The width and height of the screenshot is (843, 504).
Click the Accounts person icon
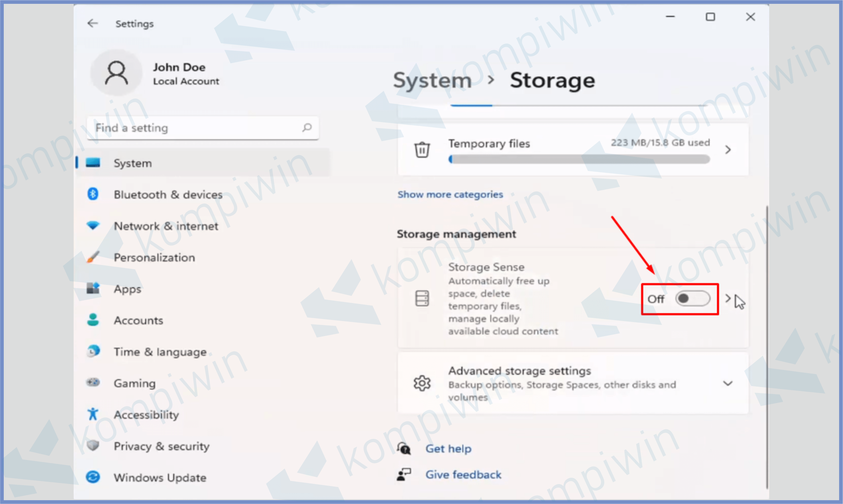(x=93, y=320)
